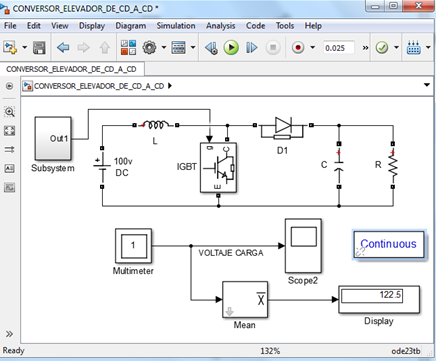Select the Scope2 block
The height and width of the screenshot is (361, 436).
click(x=303, y=246)
